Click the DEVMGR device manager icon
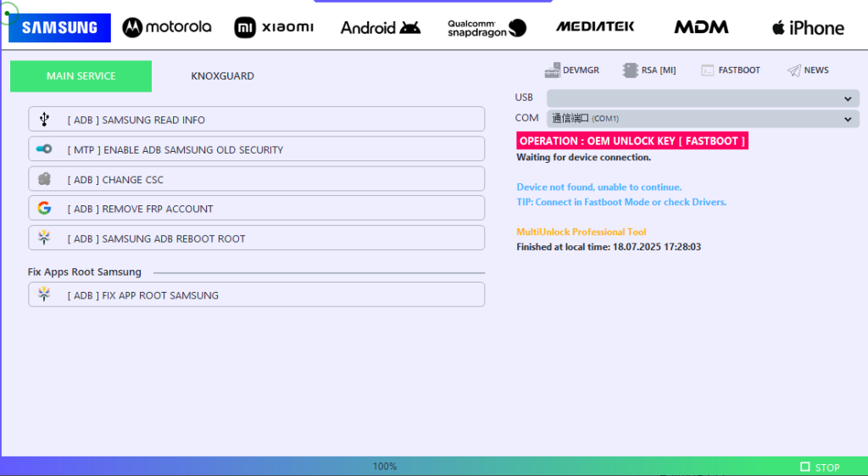 coord(553,70)
